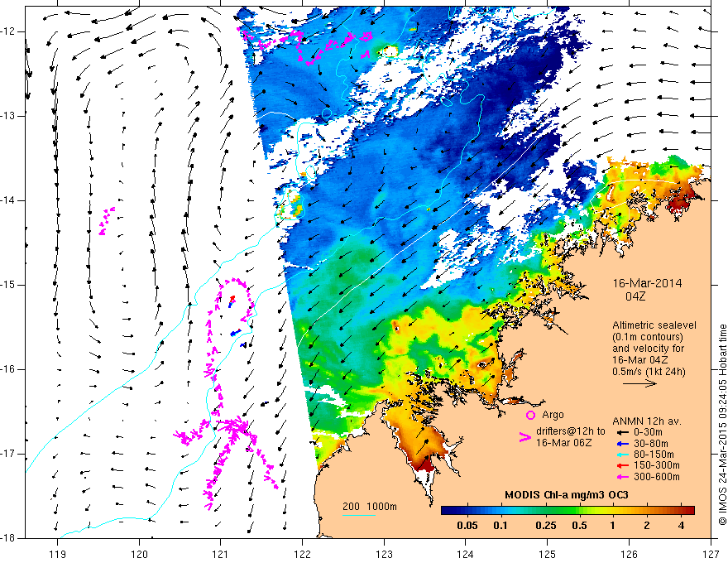Viewport: 728px width, 563px height.
Task: Click the magenta drifters arrowhead legend symbol
Action: 524,437
